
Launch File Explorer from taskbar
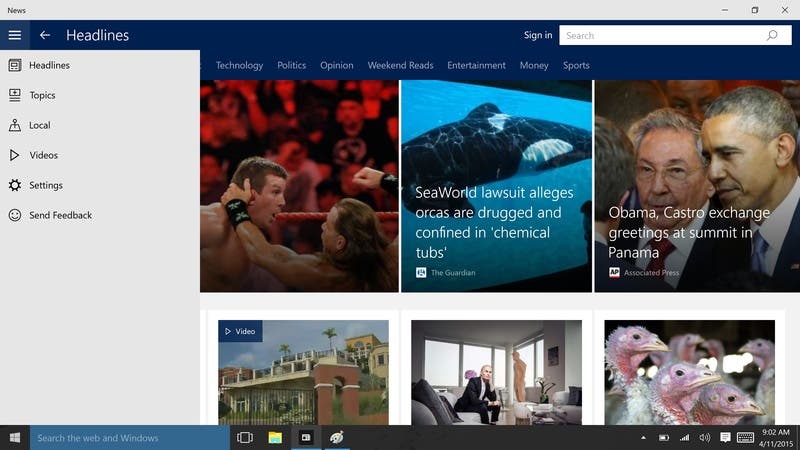tap(276, 438)
